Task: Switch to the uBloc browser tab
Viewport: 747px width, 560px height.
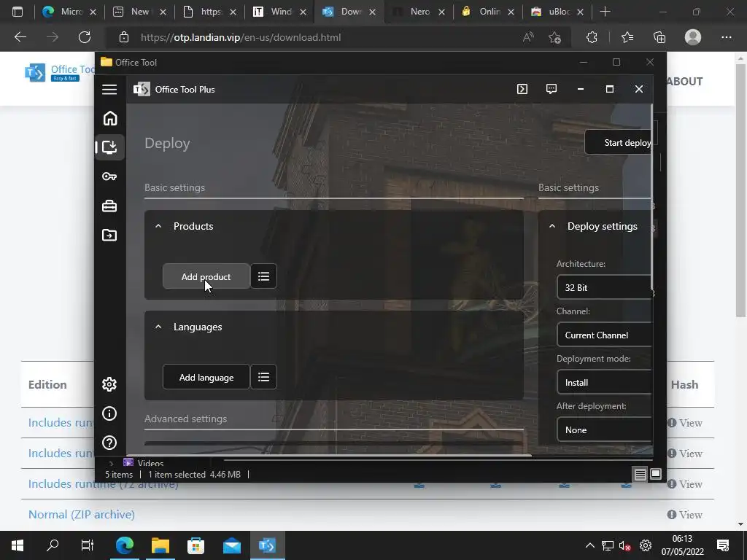Action: (x=557, y=12)
